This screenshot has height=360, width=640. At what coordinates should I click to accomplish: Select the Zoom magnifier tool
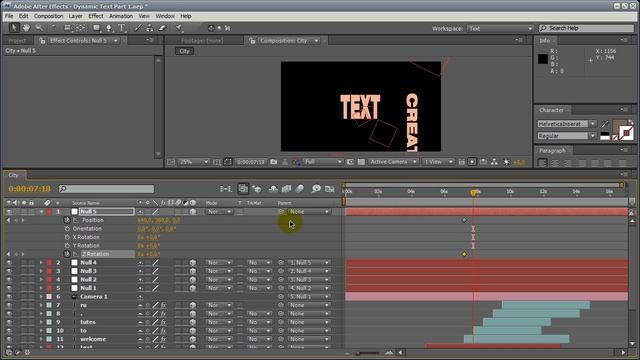pyautogui.click(x=39, y=28)
